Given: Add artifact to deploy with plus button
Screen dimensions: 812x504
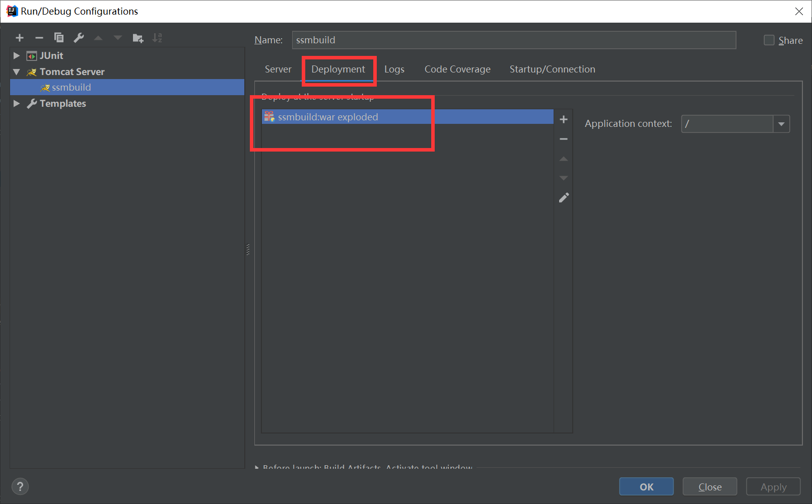Looking at the screenshot, I should click(564, 119).
